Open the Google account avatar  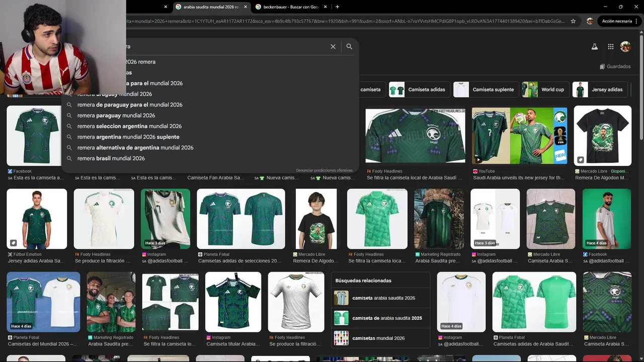click(625, 46)
